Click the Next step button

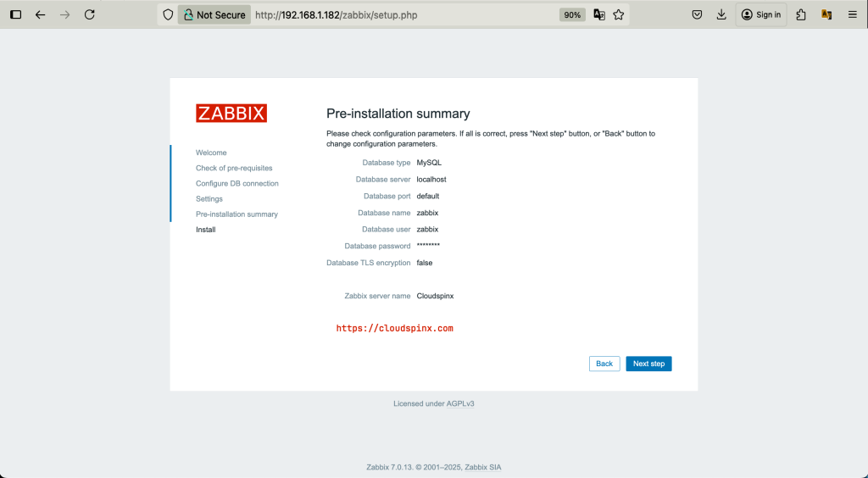(x=648, y=364)
